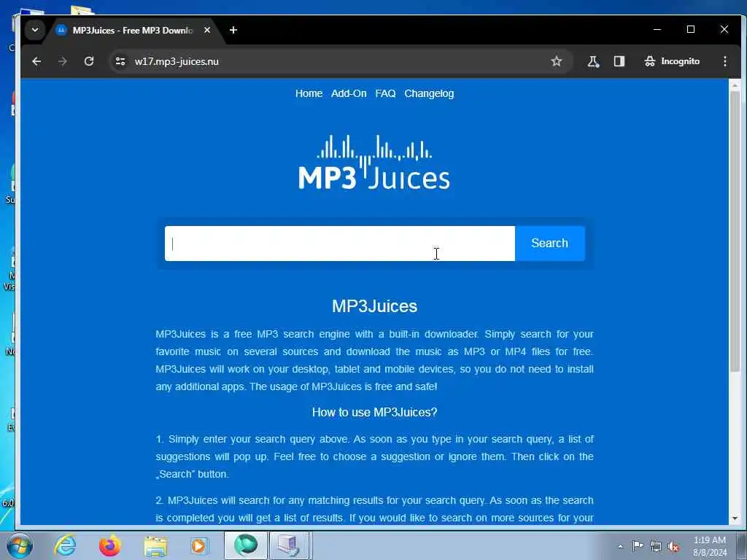Click the 'How to use MP3Juices?' heading
Viewport: 747px width, 560px height.
[x=374, y=413]
